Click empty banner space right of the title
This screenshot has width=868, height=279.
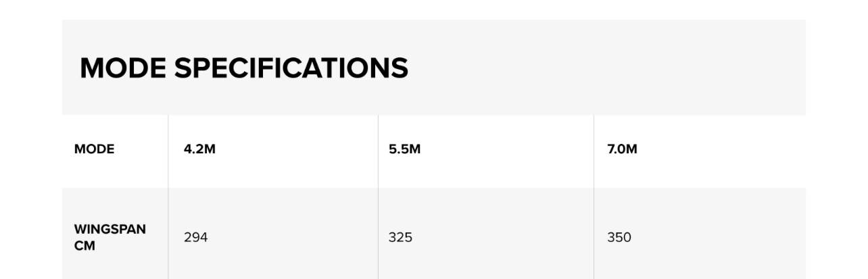click(608, 68)
